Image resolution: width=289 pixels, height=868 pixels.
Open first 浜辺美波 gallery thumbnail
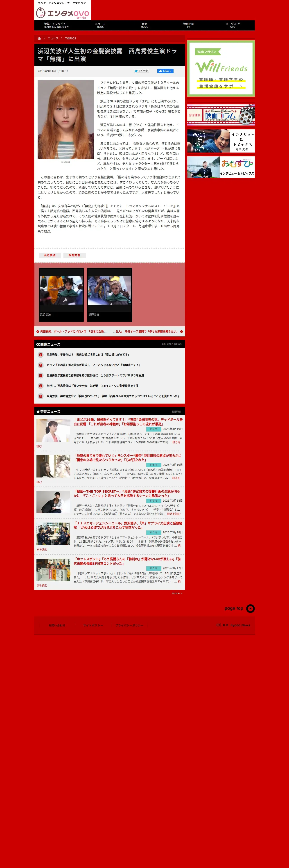61,290
